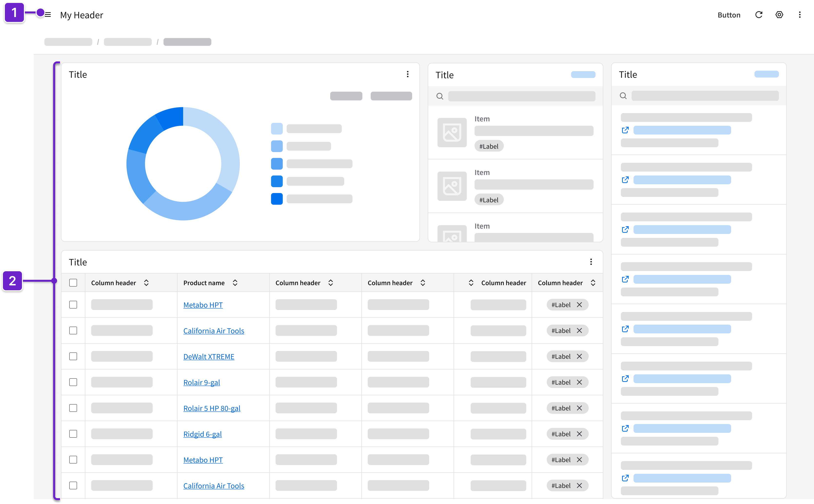Remove the #Label chip in Metabo HPT row
The image size is (814, 504).
580,305
